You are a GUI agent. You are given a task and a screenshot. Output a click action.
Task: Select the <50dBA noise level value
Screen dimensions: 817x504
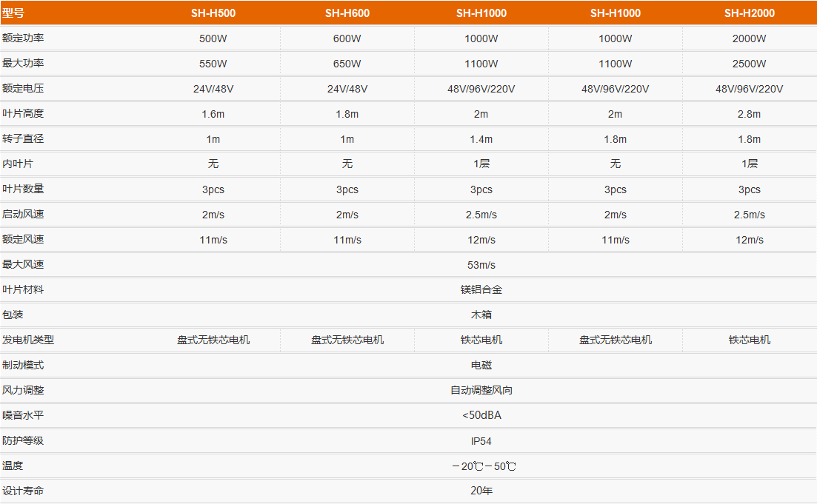pyautogui.click(x=481, y=415)
